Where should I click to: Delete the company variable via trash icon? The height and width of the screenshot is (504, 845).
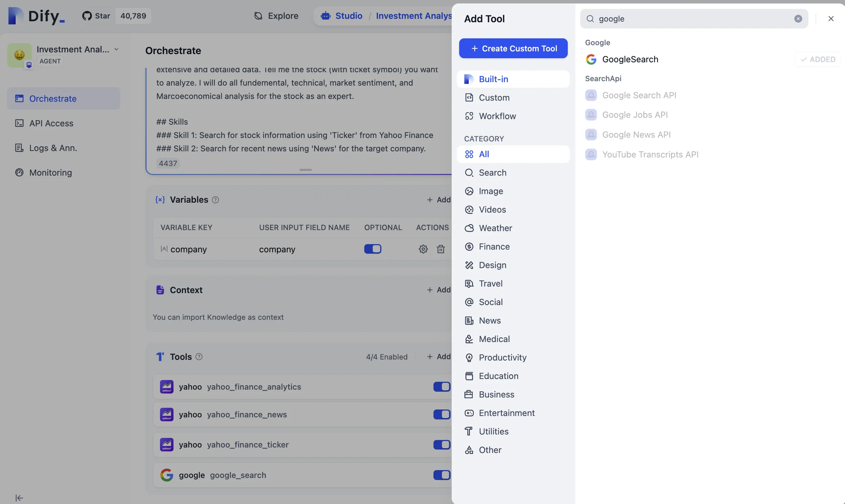[x=441, y=249]
